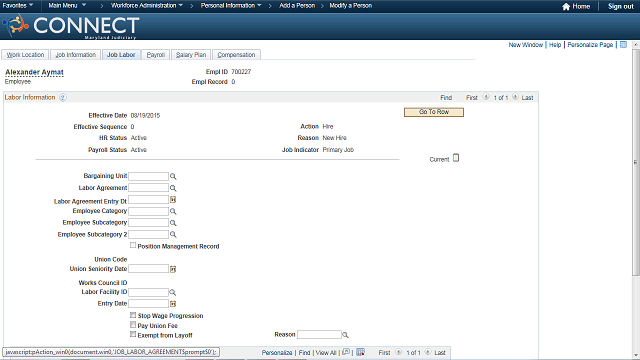The width and height of the screenshot is (640, 360).
Task: Select the Job Labor tab
Action: click(x=121, y=55)
